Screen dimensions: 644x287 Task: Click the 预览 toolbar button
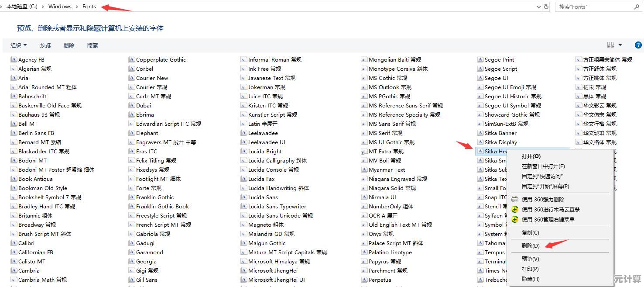(45, 45)
